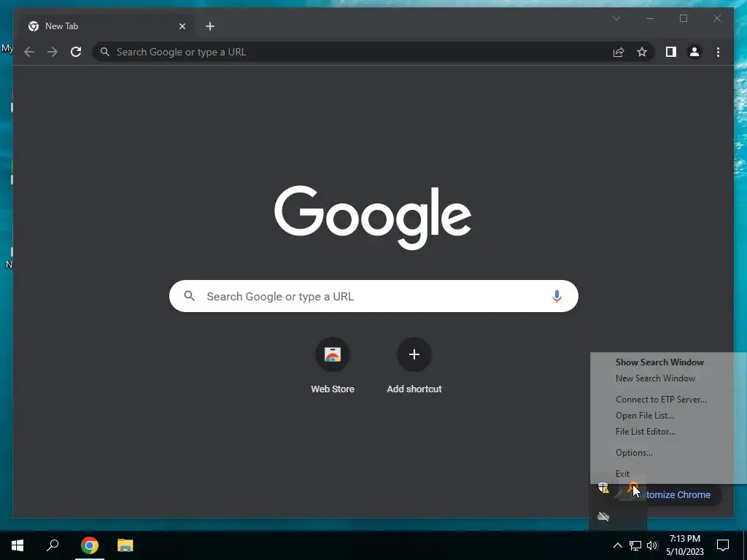Open the volume control tray icon
Viewport: 747px width, 560px height.
(x=652, y=545)
